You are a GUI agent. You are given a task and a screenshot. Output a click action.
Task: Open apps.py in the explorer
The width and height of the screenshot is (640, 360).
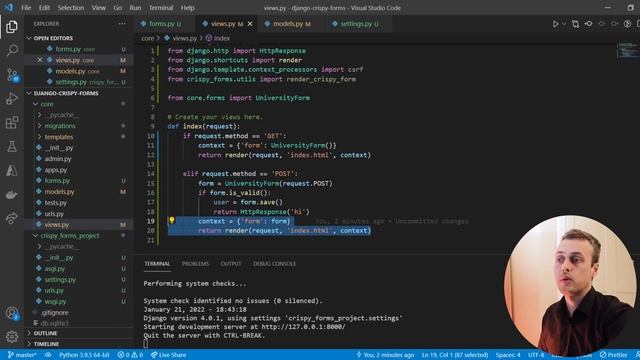[x=56, y=170]
